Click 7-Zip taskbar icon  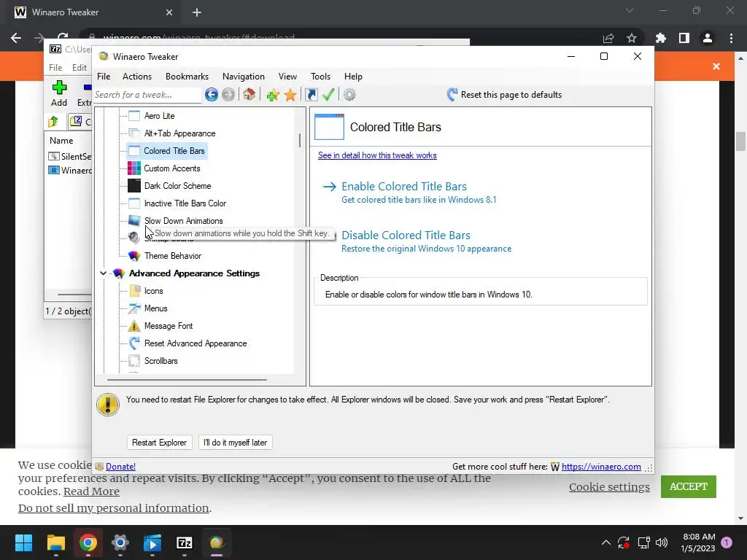[x=185, y=542]
